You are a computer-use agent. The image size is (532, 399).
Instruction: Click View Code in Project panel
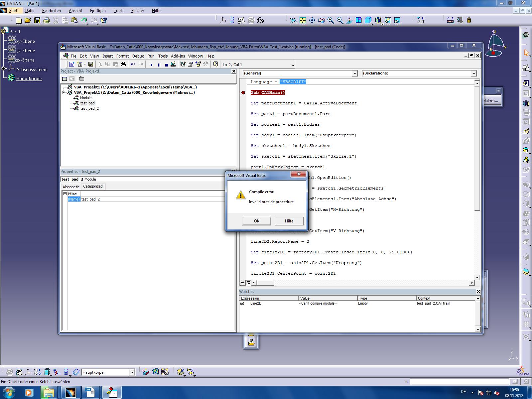click(x=65, y=79)
